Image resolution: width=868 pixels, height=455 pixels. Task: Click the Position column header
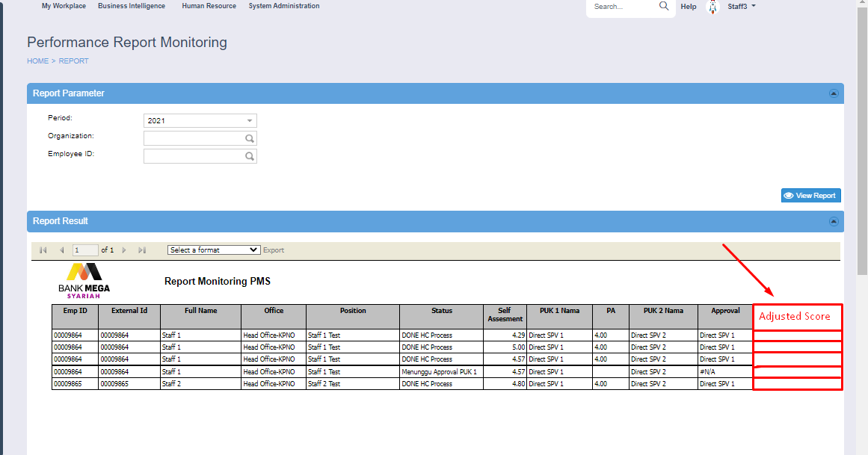(x=353, y=317)
